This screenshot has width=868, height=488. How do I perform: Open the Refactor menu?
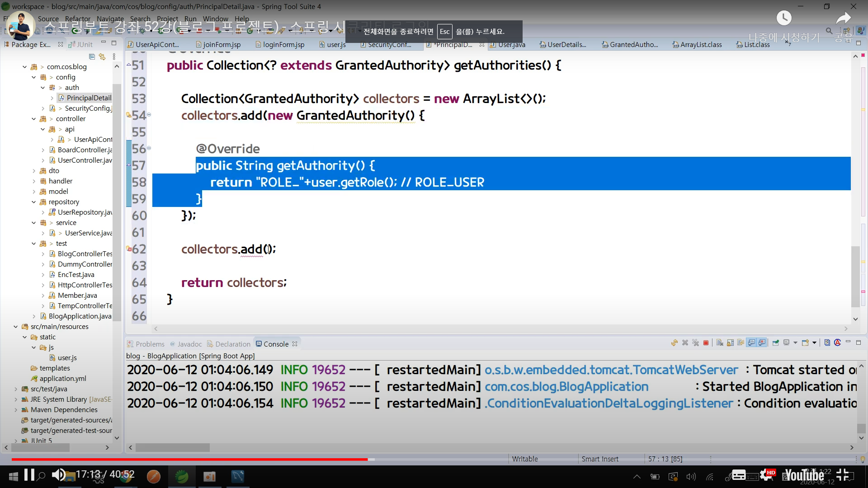coord(77,19)
